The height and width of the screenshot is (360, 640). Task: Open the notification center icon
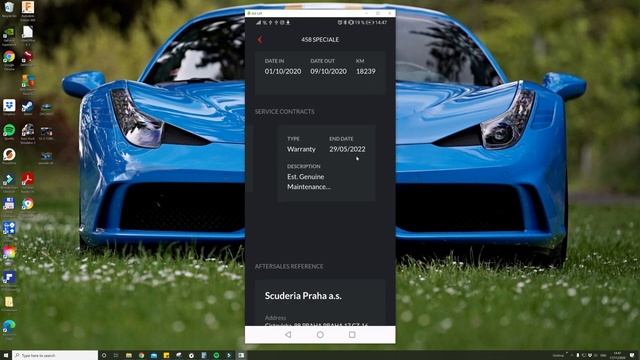(x=632, y=356)
